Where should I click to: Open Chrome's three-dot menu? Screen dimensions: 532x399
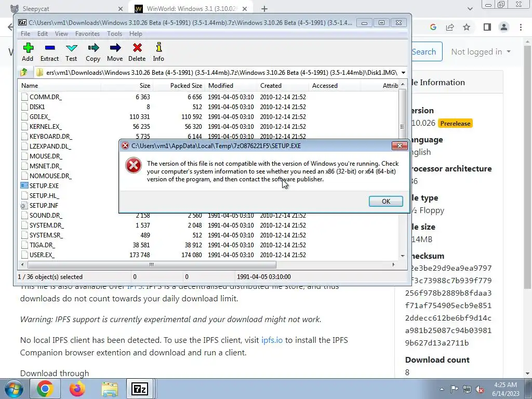pos(521,27)
